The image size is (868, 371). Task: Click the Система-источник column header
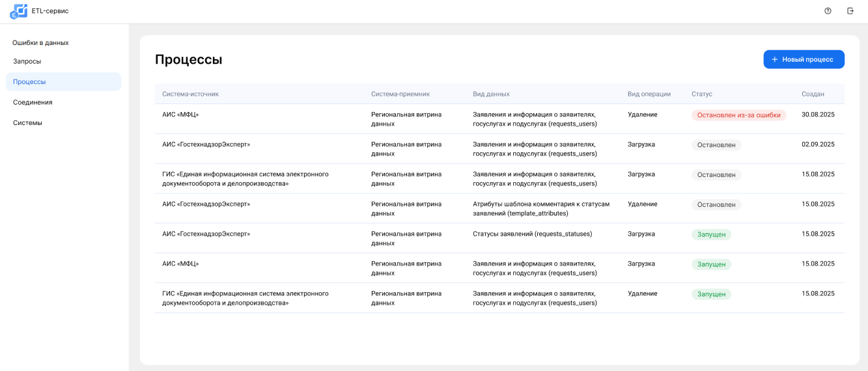190,94
